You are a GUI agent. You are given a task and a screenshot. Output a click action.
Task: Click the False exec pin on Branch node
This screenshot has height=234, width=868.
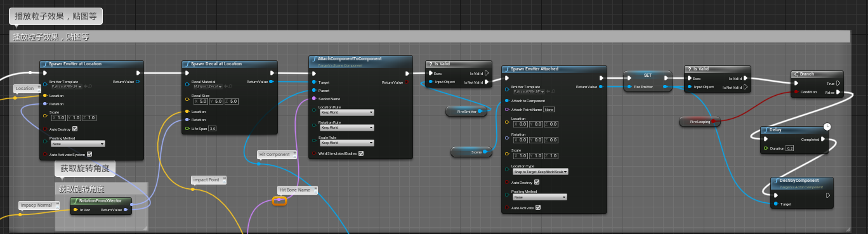point(838,92)
